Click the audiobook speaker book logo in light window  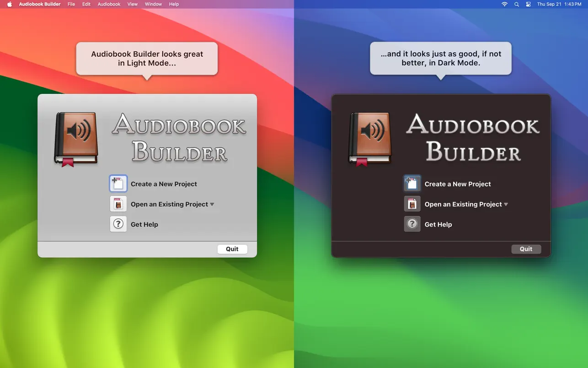pyautogui.click(x=76, y=139)
